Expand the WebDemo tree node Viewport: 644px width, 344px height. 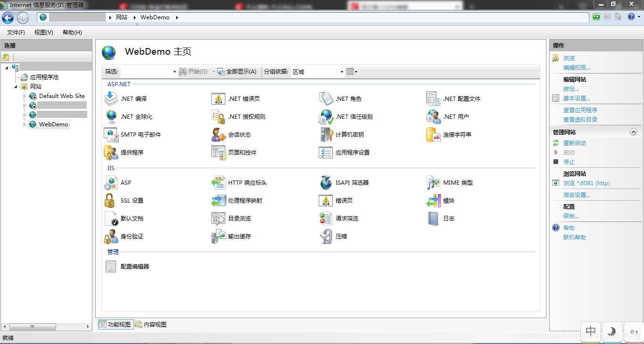click(25, 124)
